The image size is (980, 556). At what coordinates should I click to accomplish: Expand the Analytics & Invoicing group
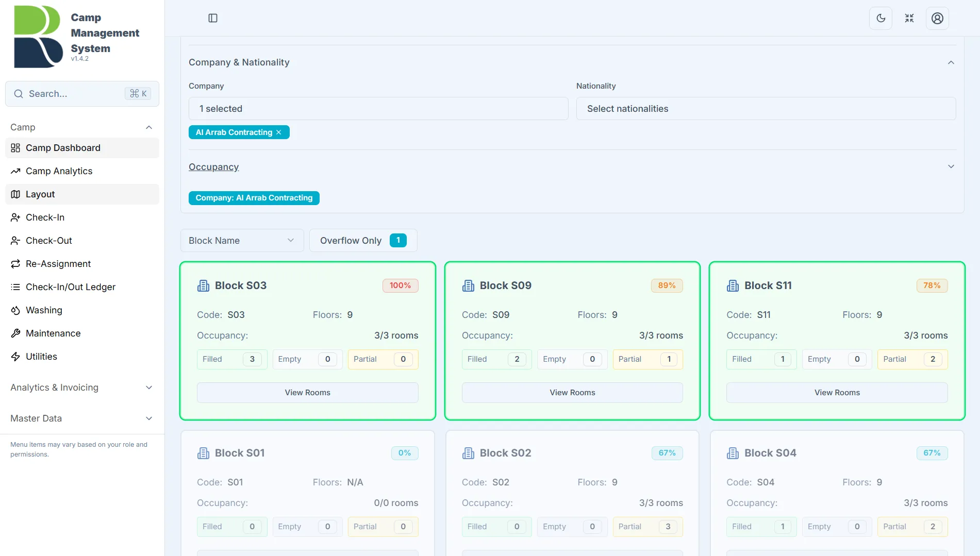coord(82,387)
